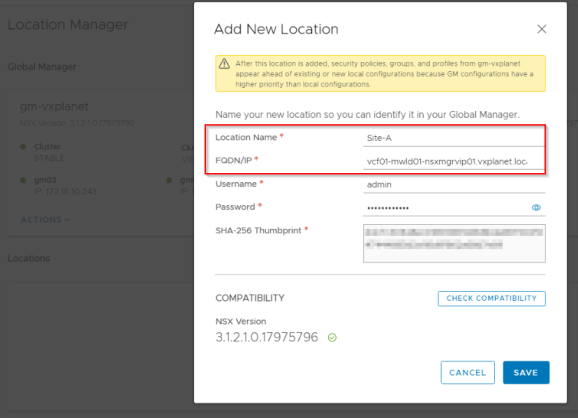Click into the Password input field
The width and height of the screenshot is (578, 418).
click(x=446, y=208)
